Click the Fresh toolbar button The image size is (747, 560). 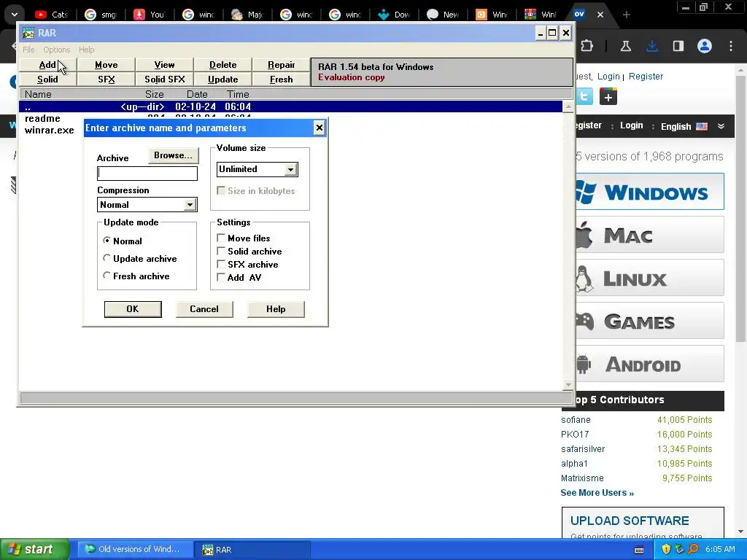pos(281,79)
